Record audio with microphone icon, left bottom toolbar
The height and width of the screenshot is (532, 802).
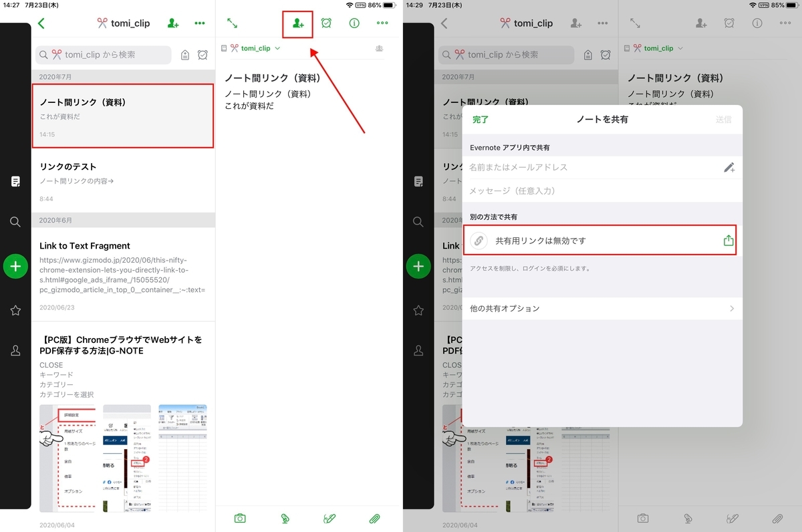(285, 518)
